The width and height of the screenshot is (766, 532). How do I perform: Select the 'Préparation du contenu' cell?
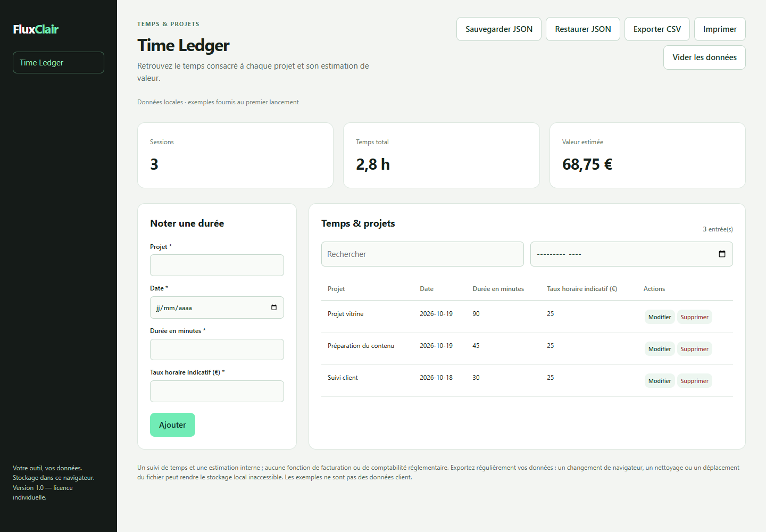coord(361,346)
